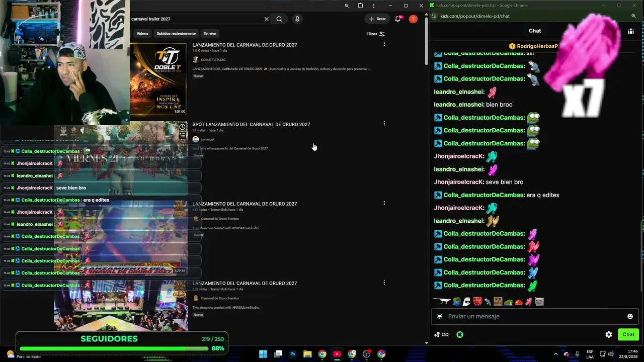Clear the YouTube search text with the X
The height and width of the screenshot is (362, 644).
click(x=267, y=19)
